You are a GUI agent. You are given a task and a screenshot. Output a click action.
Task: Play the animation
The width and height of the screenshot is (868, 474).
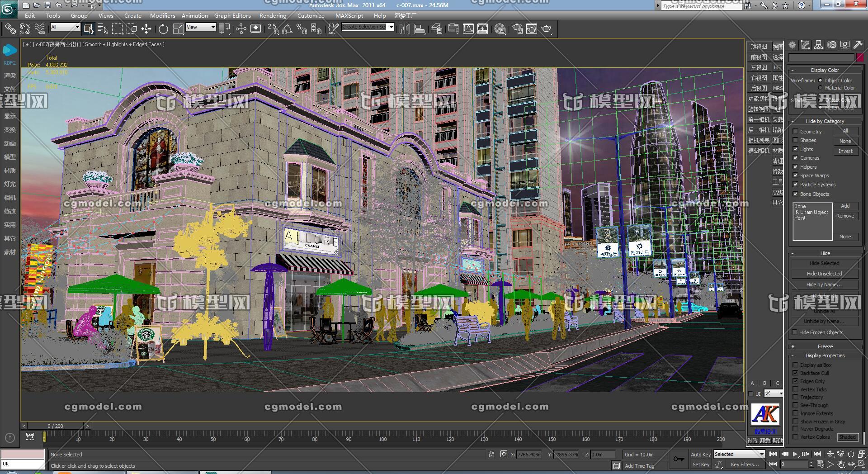(795, 454)
